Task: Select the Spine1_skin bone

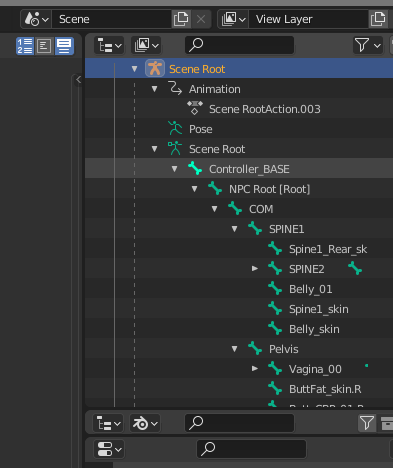Action: pyautogui.click(x=319, y=309)
